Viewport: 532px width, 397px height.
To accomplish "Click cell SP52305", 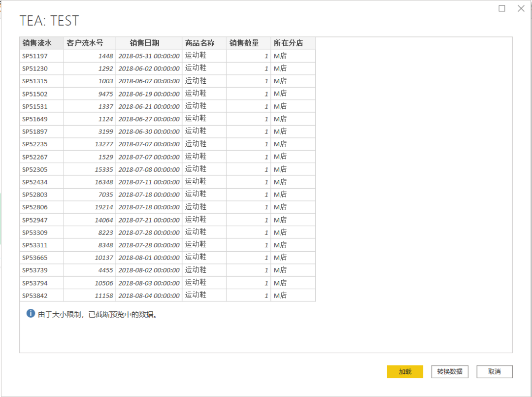I will tap(42, 169).
